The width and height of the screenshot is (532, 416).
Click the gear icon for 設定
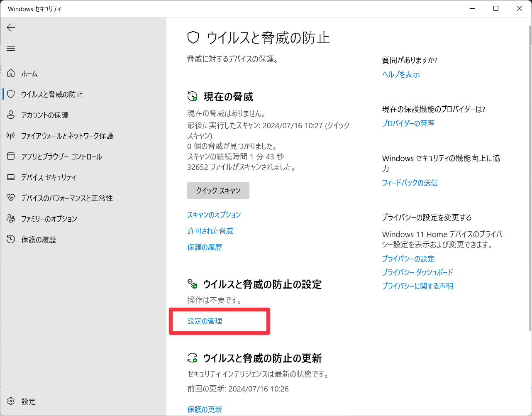(x=11, y=401)
